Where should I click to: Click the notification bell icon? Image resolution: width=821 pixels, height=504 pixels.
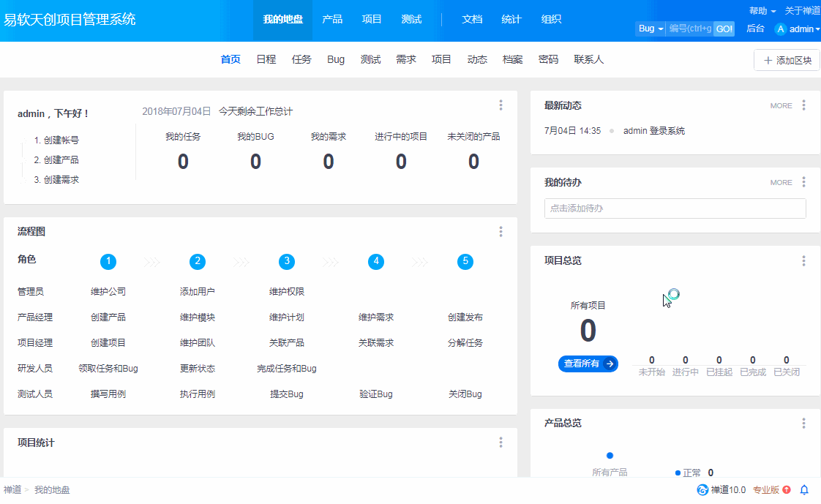[x=804, y=490]
